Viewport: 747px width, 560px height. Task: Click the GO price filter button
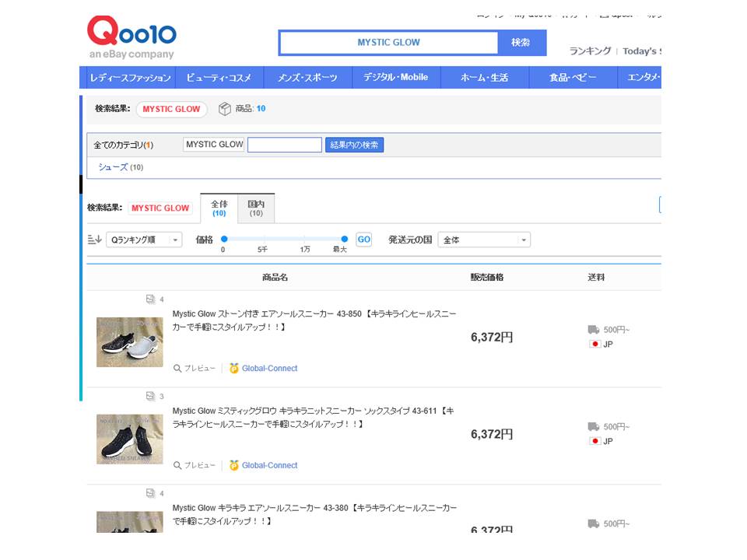(x=363, y=240)
